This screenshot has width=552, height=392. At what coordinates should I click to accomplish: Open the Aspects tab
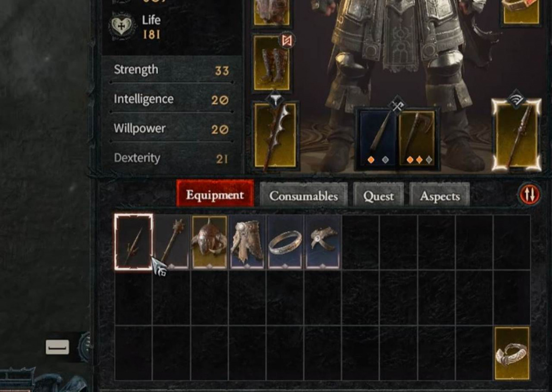(x=440, y=196)
